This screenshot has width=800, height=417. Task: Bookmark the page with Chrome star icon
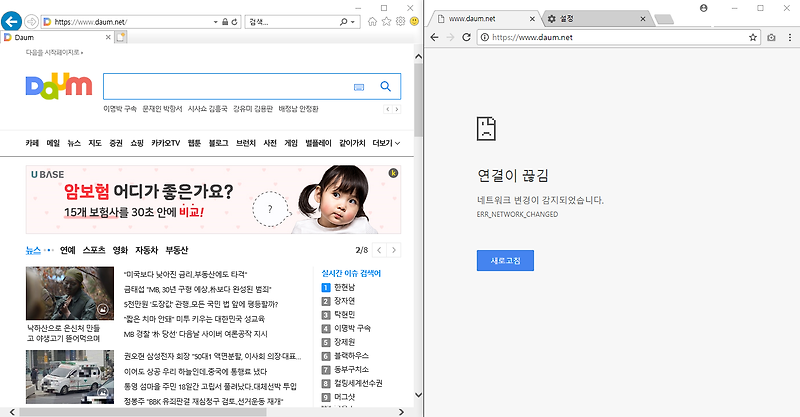(x=753, y=37)
